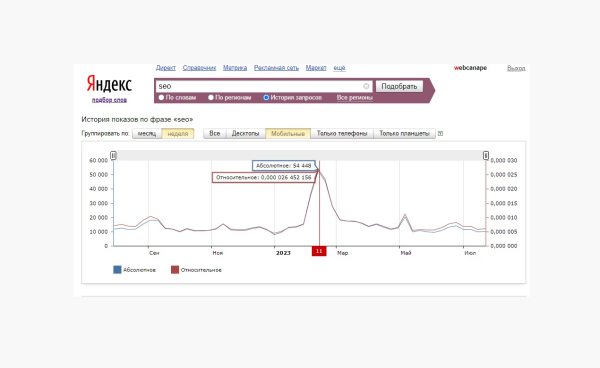Switch to the Десктопы tab
Image resolution: width=600 pixels, height=368 pixels.
point(246,134)
